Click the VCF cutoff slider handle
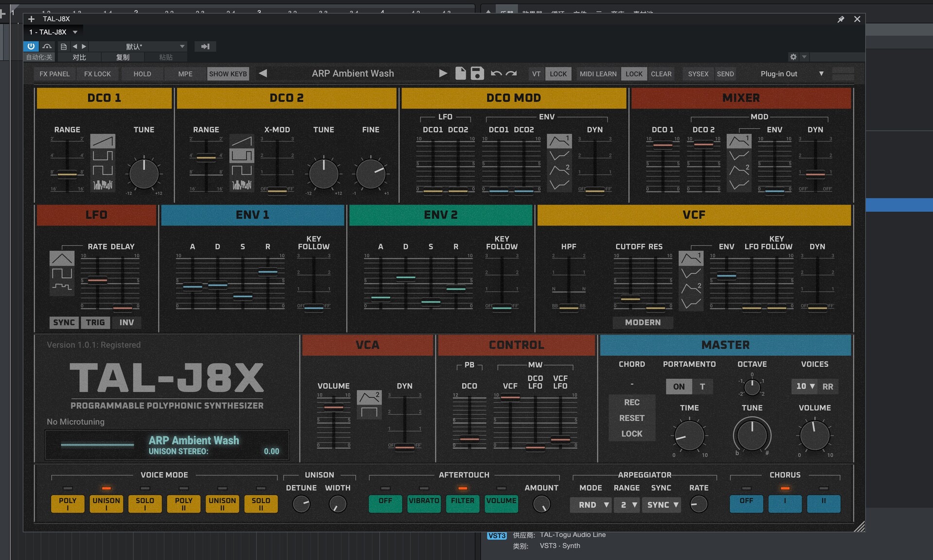The image size is (933, 560). pyautogui.click(x=630, y=299)
